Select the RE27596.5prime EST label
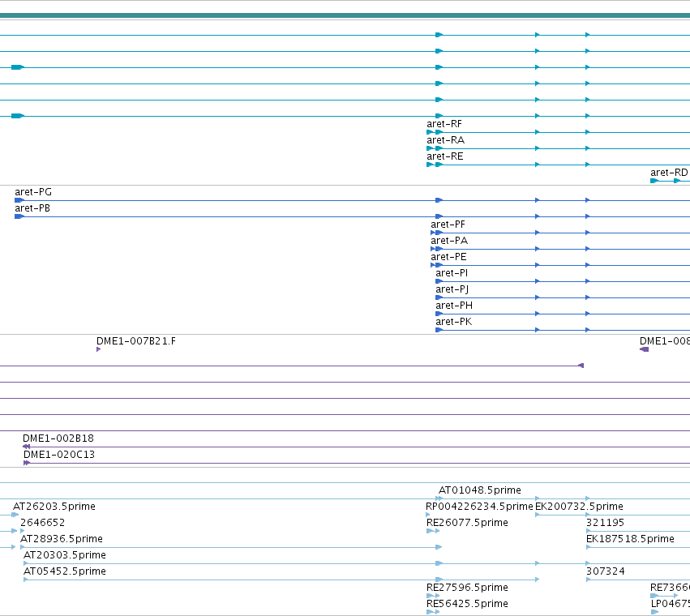 [467, 588]
